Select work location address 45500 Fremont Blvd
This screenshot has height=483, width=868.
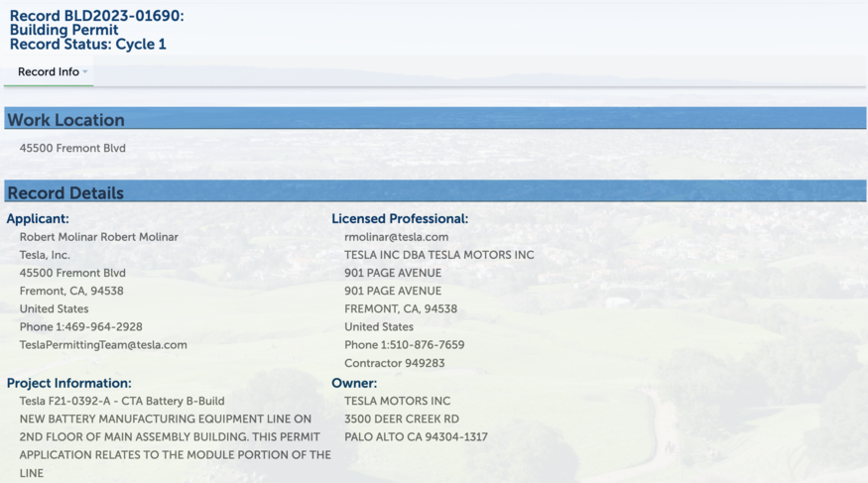tap(72, 149)
